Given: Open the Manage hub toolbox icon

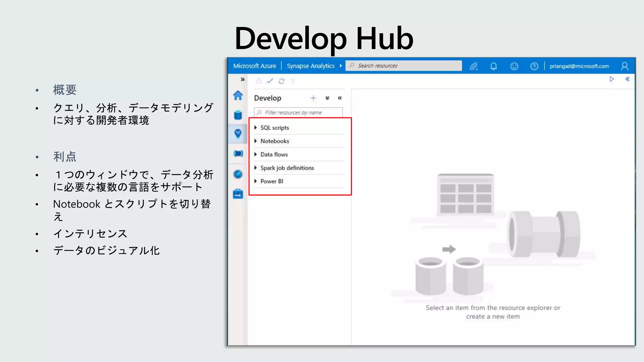Looking at the screenshot, I should coord(238,194).
